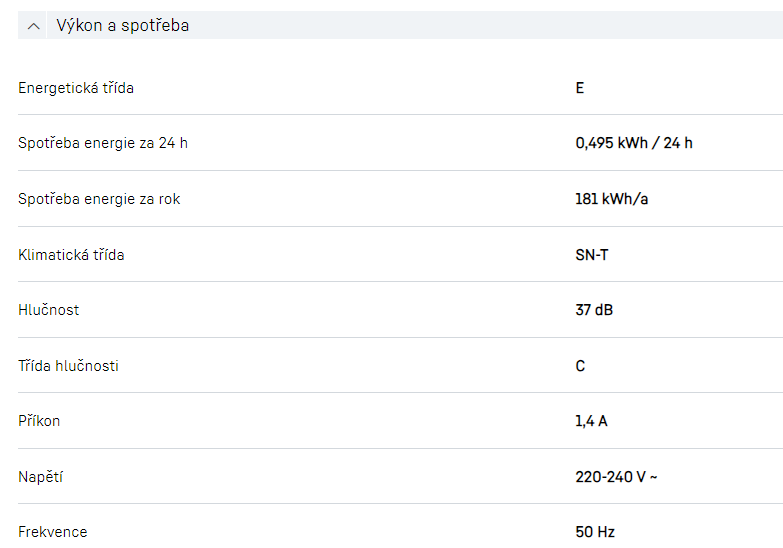
Task: Click the Příkon label
Action: (x=39, y=421)
